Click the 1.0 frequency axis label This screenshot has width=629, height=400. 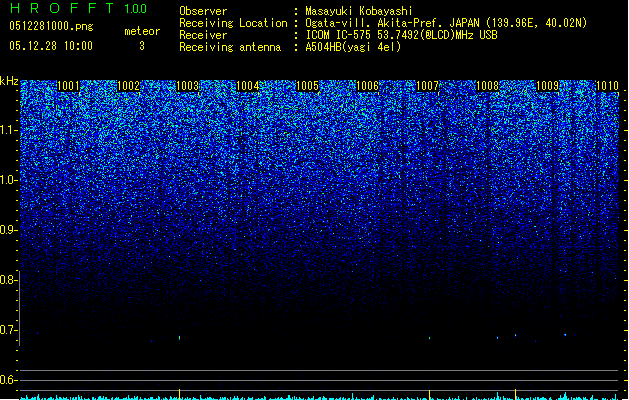click(9, 181)
